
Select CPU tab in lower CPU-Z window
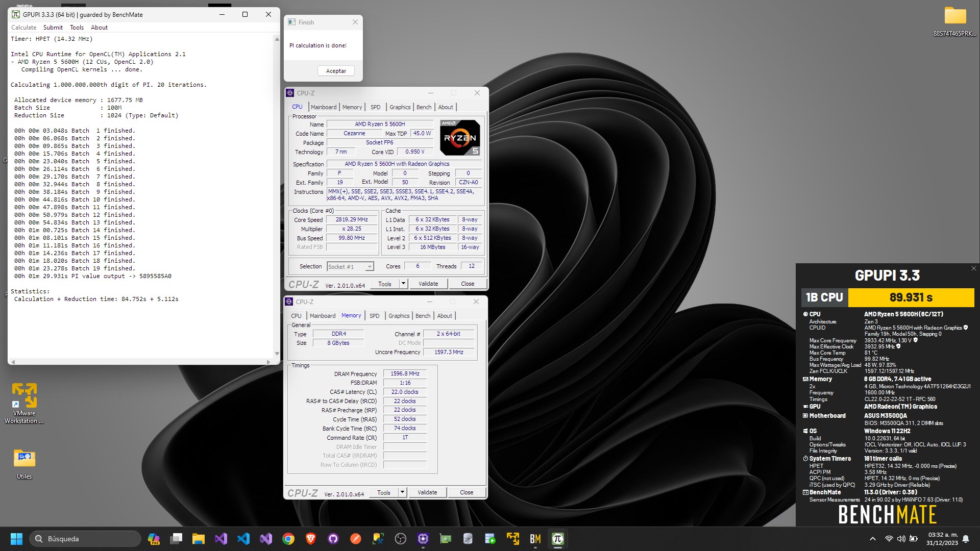click(x=296, y=316)
